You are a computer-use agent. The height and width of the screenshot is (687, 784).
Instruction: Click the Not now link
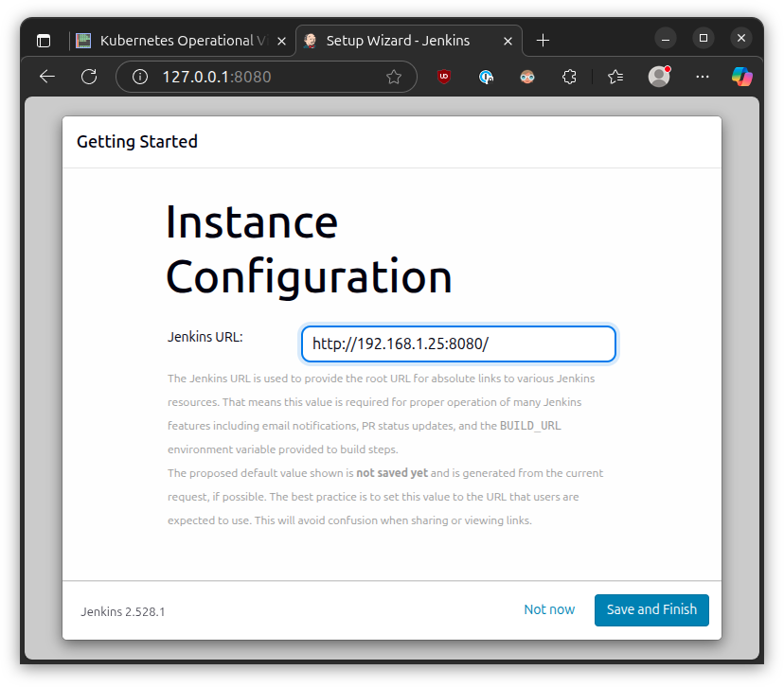coord(549,609)
